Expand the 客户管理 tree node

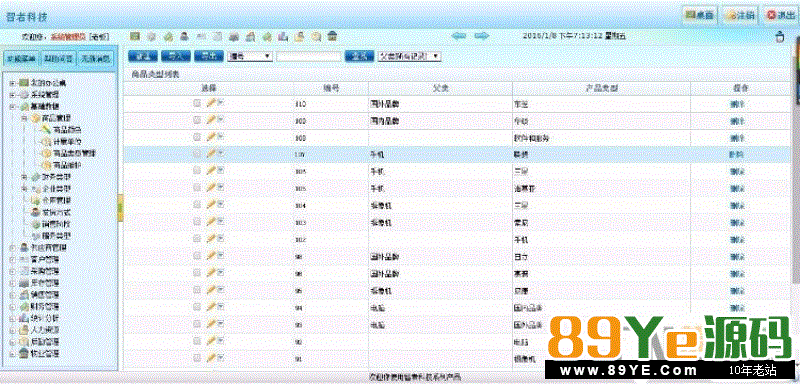[12, 259]
